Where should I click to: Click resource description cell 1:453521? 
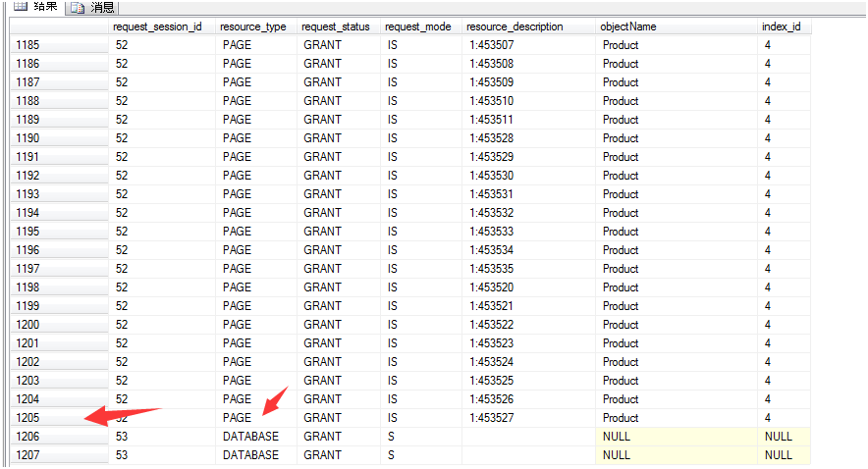(x=528, y=306)
